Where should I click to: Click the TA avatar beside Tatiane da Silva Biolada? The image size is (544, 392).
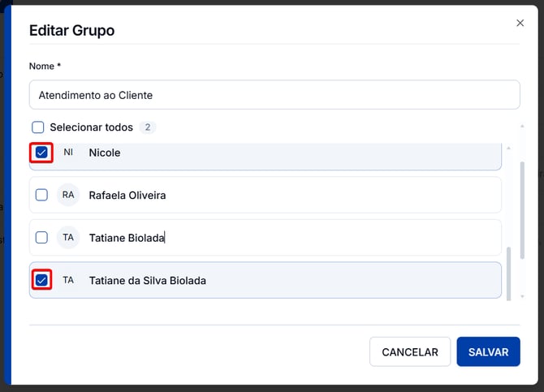tap(68, 280)
